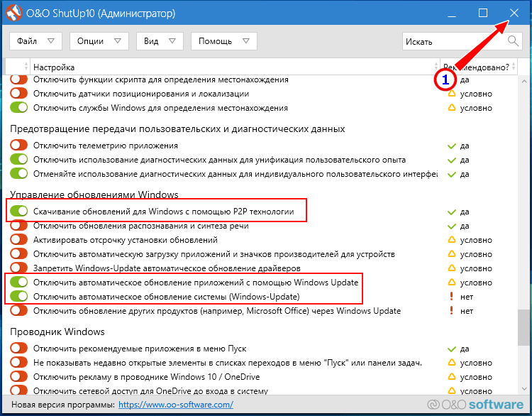Click the vertical scrollbar thumb
Viewport: 532px width, 416px height.
click(x=524, y=328)
